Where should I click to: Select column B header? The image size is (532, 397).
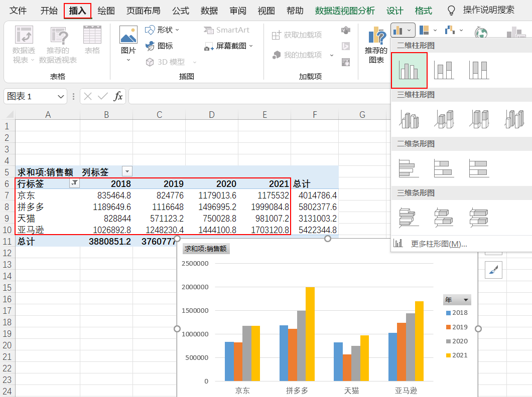point(106,115)
